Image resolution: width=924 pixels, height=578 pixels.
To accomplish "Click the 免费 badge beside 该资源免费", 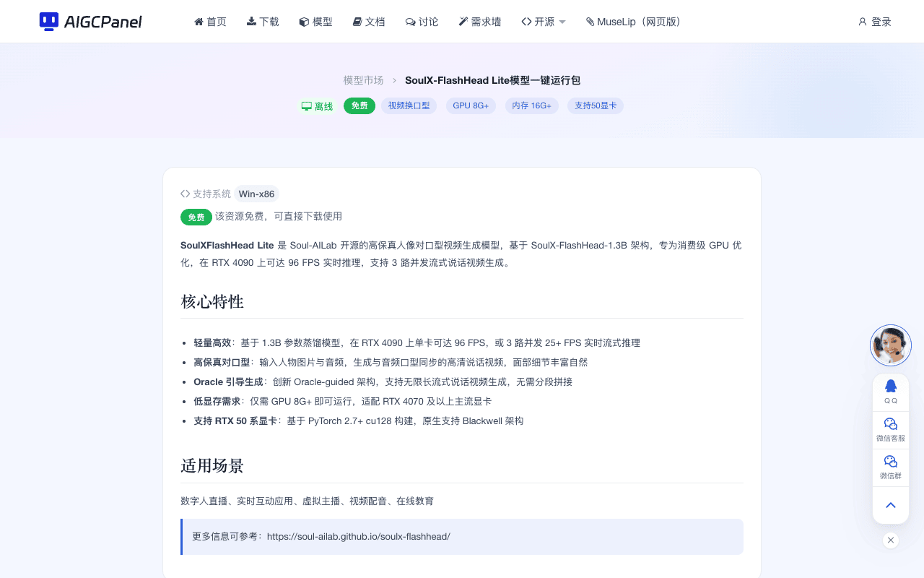I will 196,217.
